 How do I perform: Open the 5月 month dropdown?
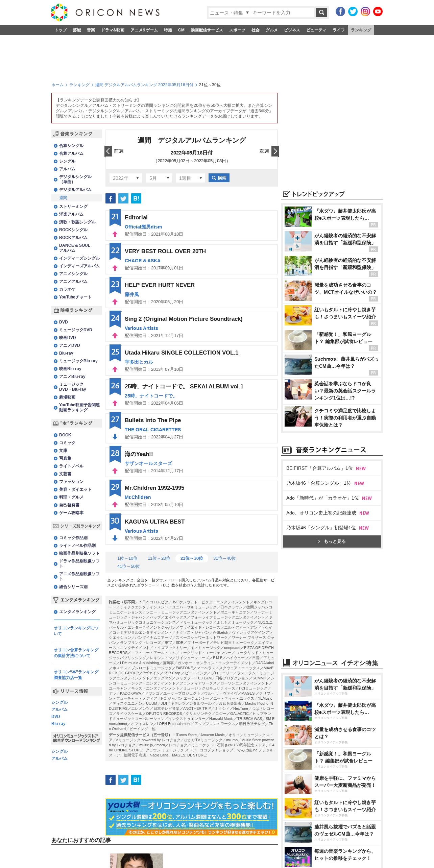click(x=159, y=178)
